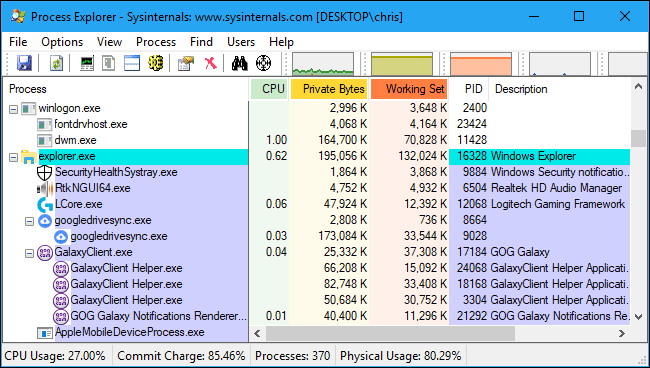
Task: Click the AppleMobileDeviceProcess.exe icon
Action: [45, 333]
